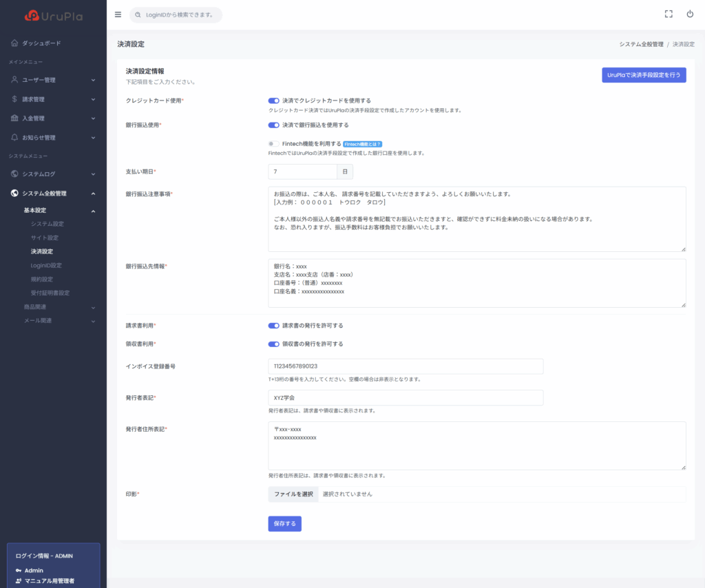Click the UruPla logo
705x588 pixels.
[x=53, y=15]
